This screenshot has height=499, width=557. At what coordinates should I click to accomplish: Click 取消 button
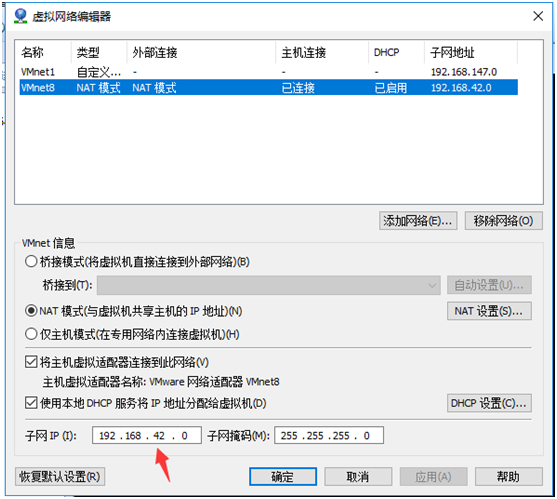coord(358,476)
